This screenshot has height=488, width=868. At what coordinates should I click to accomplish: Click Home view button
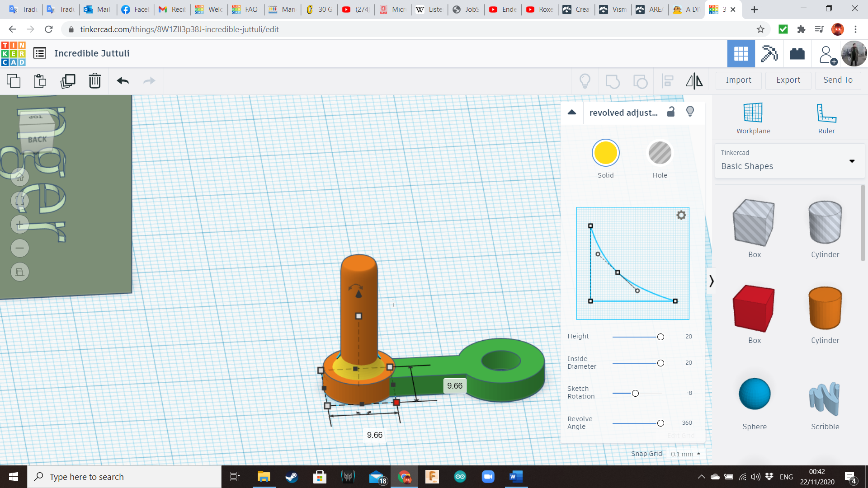(20, 177)
